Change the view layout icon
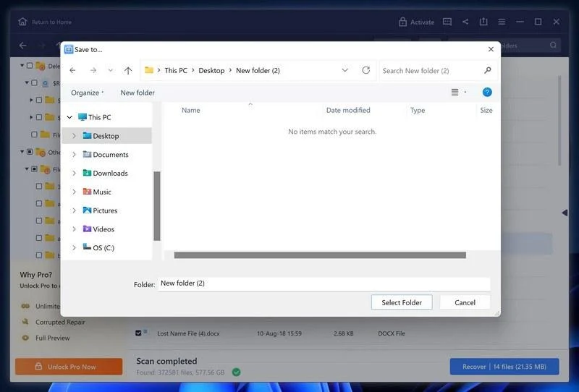This screenshot has width=579, height=392. pyautogui.click(x=455, y=93)
